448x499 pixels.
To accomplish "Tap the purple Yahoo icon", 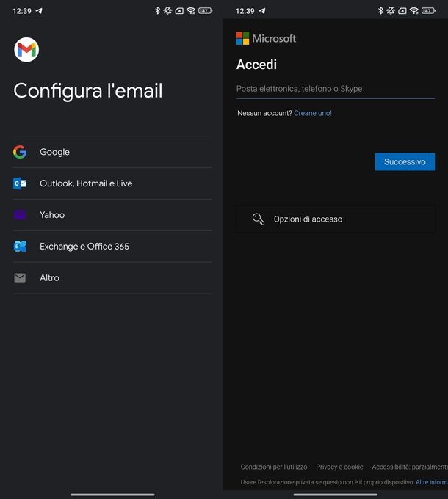I will point(20,215).
